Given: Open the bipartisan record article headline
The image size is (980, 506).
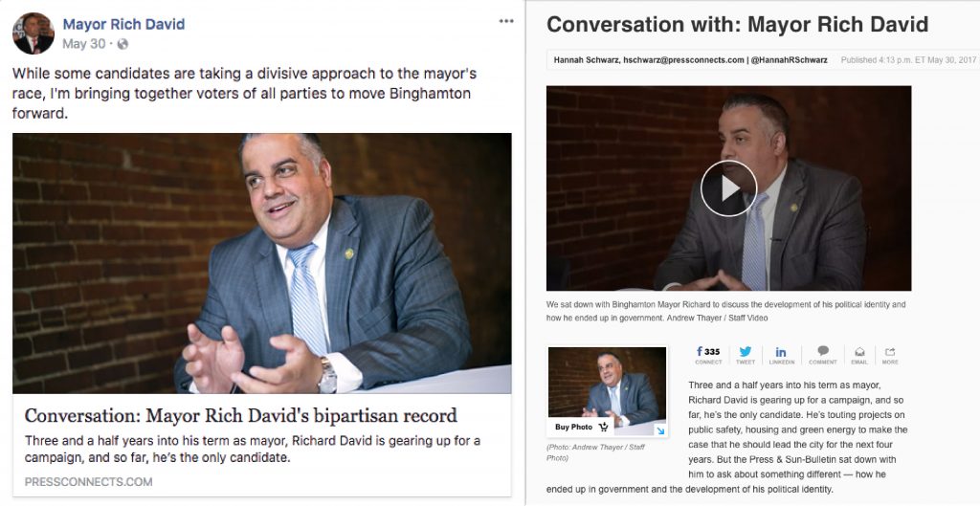Looking at the screenshot, I should pyautogui.click(x=240, y=416).
